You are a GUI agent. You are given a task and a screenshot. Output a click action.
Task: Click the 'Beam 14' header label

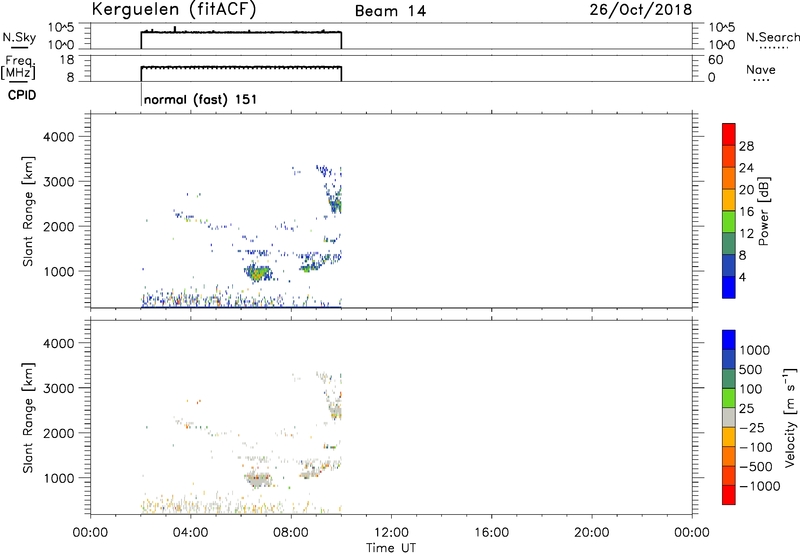(390, 11)
